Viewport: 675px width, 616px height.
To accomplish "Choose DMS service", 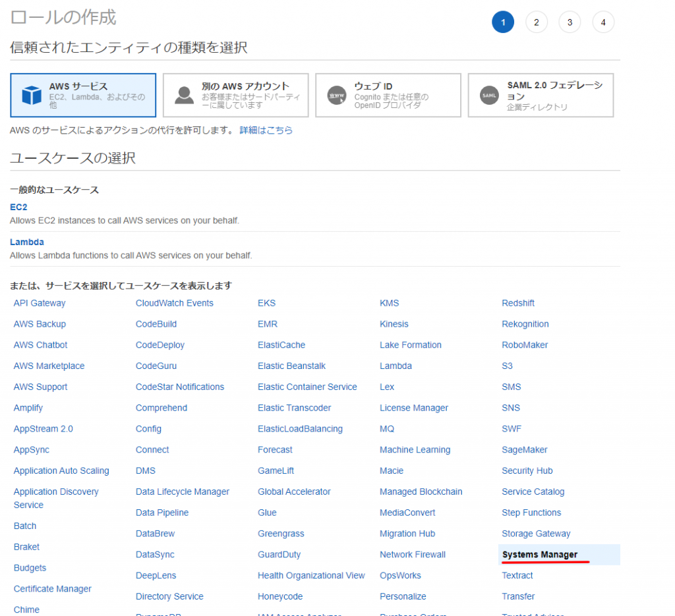I will 146,470.
